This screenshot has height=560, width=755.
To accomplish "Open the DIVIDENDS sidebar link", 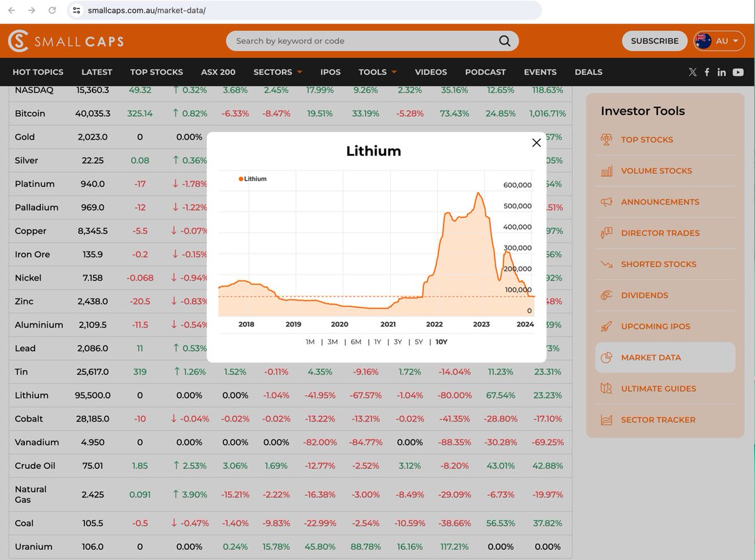I will coord(644,295).
